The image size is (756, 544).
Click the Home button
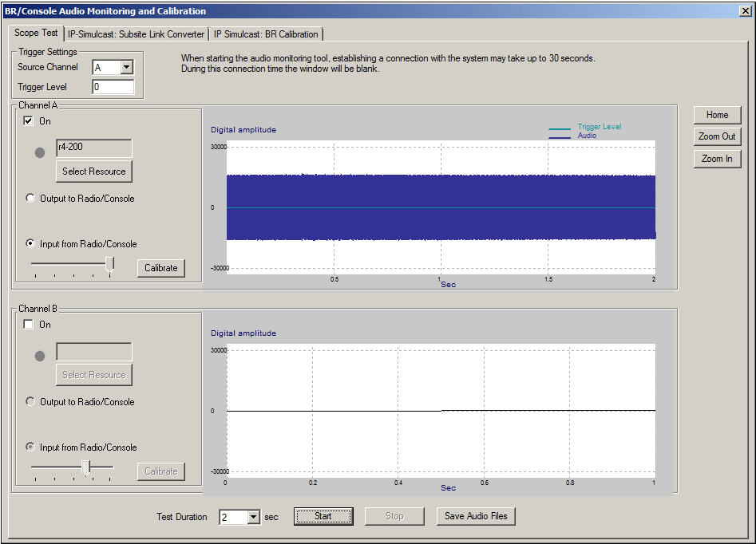coord(717,115)
